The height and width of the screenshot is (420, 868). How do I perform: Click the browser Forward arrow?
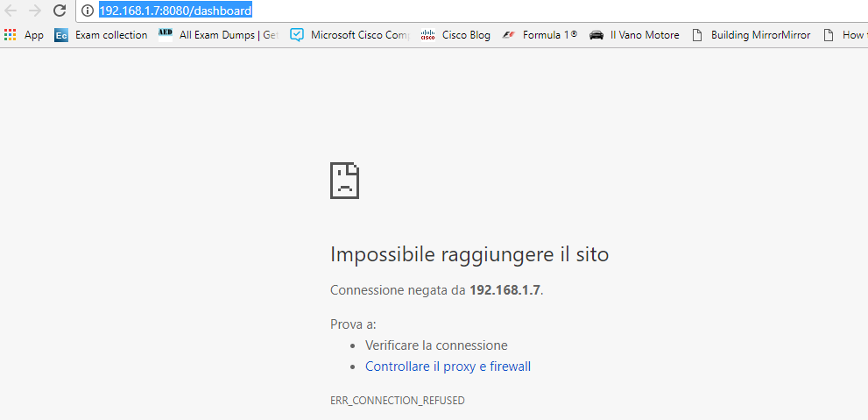(35, 11)
